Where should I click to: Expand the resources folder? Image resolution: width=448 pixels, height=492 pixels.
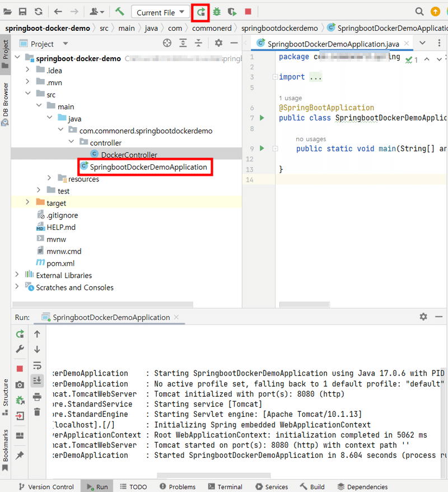click(49, 178)
